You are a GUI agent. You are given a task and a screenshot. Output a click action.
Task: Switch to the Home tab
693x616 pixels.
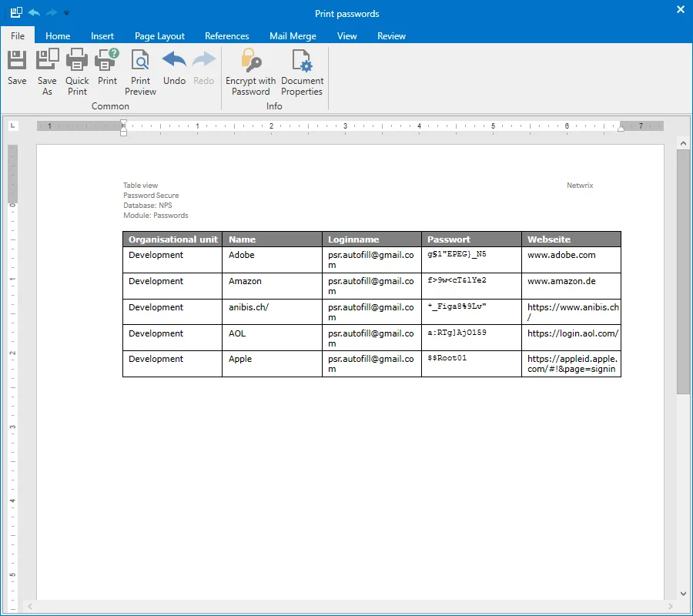coord(58,35)
